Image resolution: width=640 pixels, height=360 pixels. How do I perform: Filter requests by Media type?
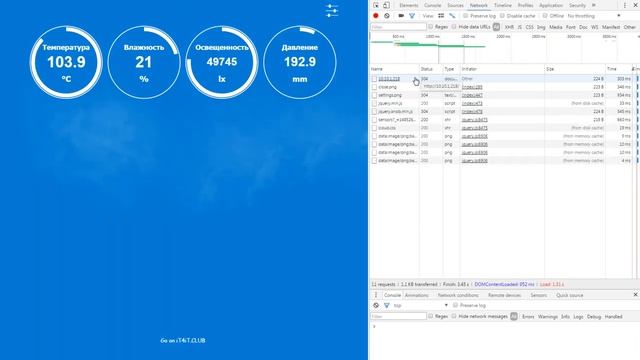click(x=556, y=27)
